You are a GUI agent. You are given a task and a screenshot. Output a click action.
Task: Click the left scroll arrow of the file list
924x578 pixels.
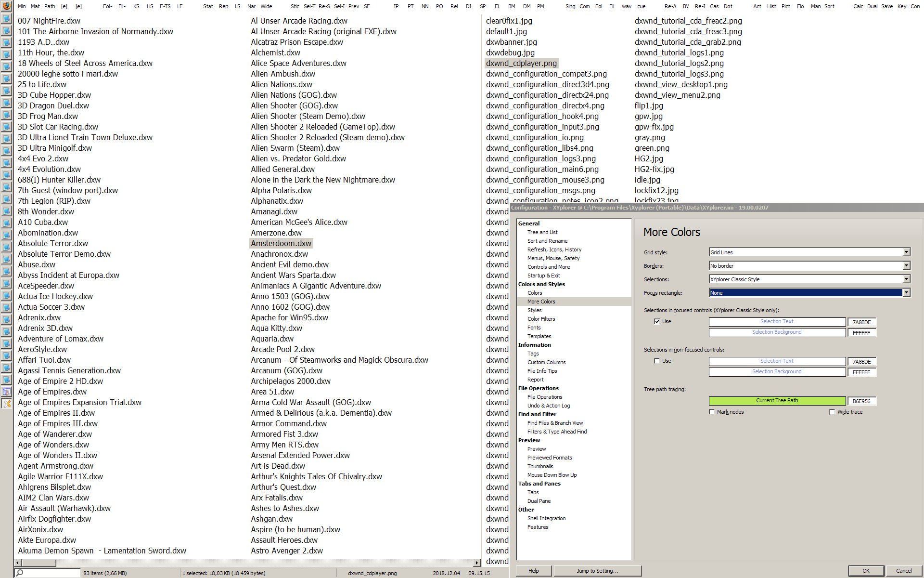18,563
